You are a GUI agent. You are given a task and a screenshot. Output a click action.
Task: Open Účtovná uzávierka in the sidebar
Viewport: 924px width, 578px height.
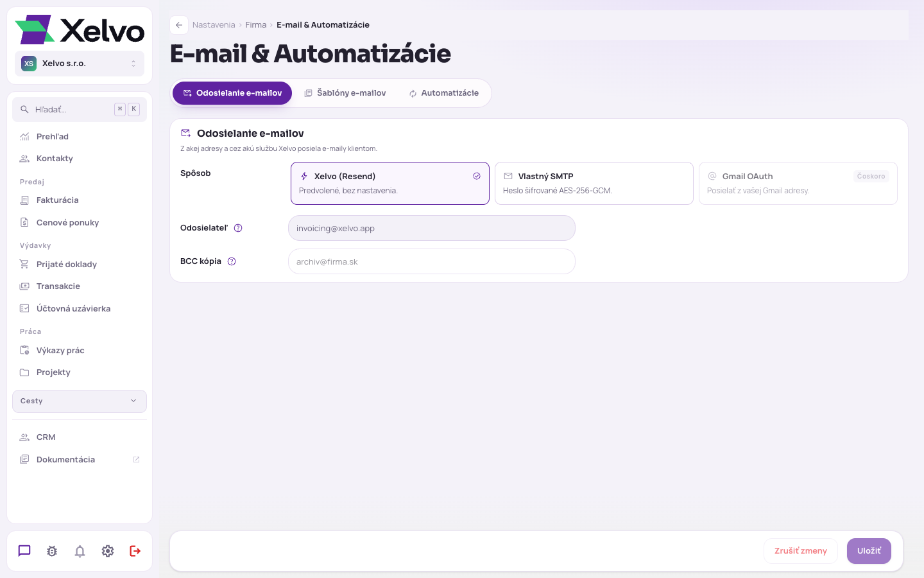[x=80, y=308]
